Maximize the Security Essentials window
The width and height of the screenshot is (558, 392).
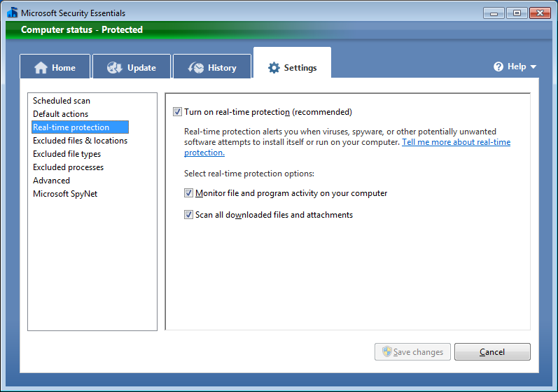point(517,13)
